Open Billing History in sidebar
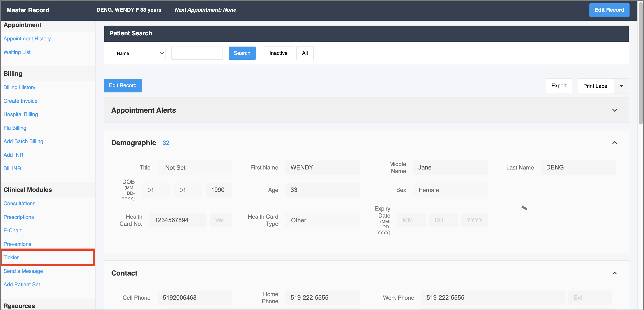The width and height of the screenshot is (644, 310). [x=19, y=87]
